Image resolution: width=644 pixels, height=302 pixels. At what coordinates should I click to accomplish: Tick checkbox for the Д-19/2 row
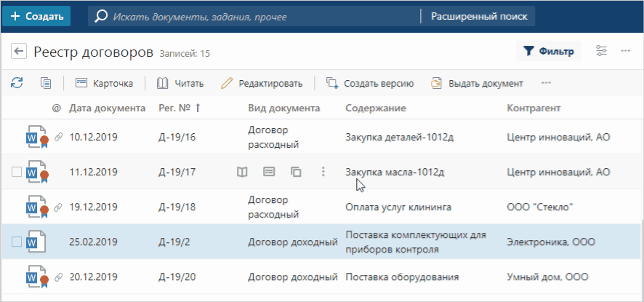click(x=17, y=242)
